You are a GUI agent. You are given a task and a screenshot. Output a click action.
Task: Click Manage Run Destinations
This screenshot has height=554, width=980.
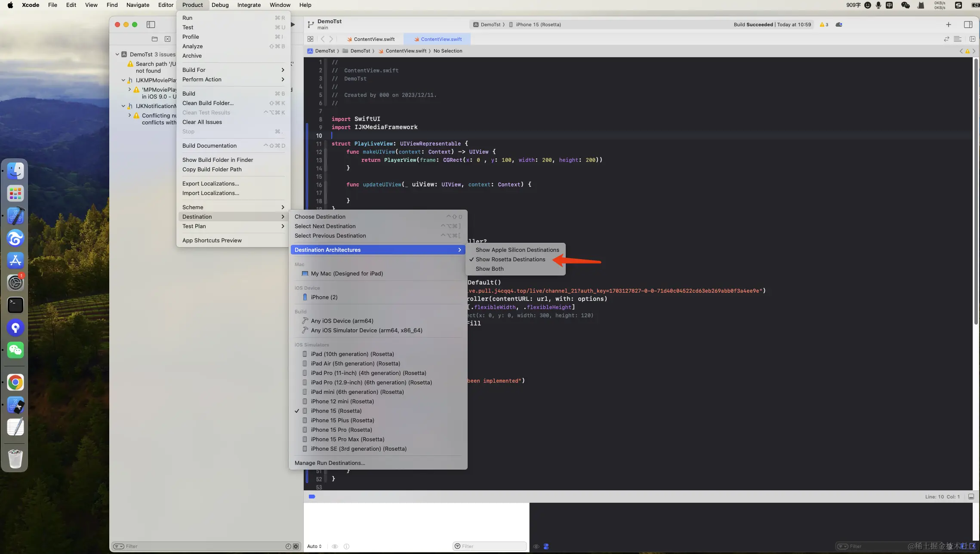[378, 463]
